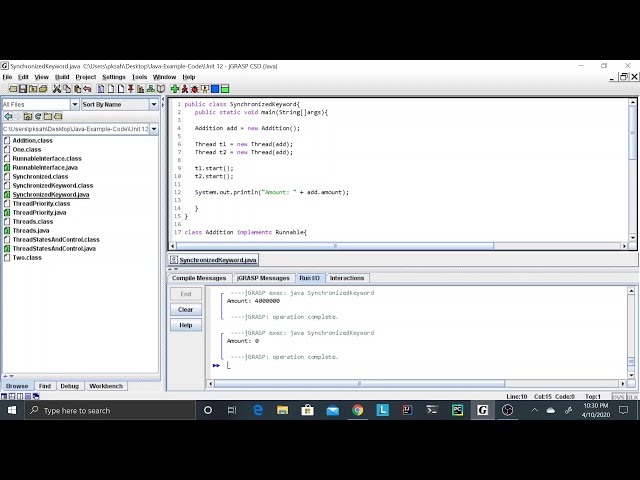This screenshot has height=480, width=640.
Task: Switch to the Debug tab
Action: pos(69,386)
